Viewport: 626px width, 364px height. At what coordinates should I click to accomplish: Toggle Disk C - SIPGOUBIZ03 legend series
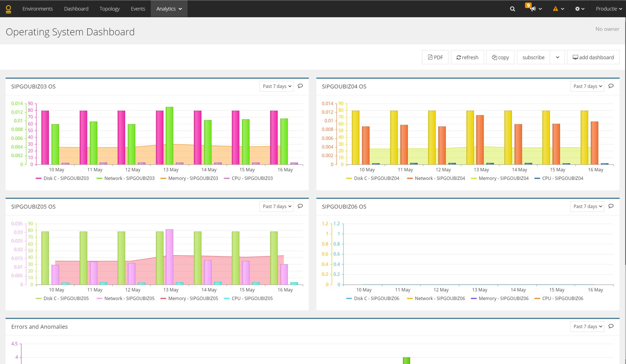66,178
